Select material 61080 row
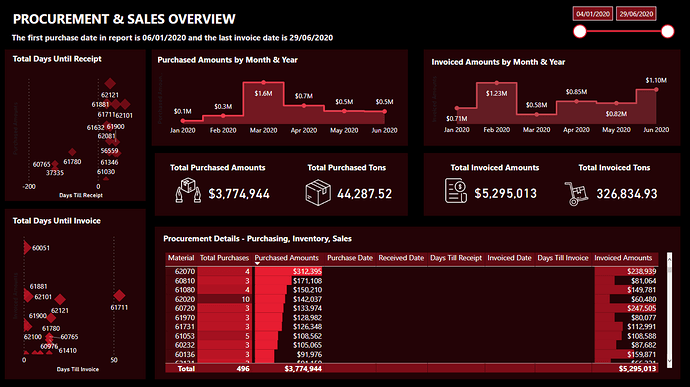Screen dimensions: 690x387 [412, 290]
